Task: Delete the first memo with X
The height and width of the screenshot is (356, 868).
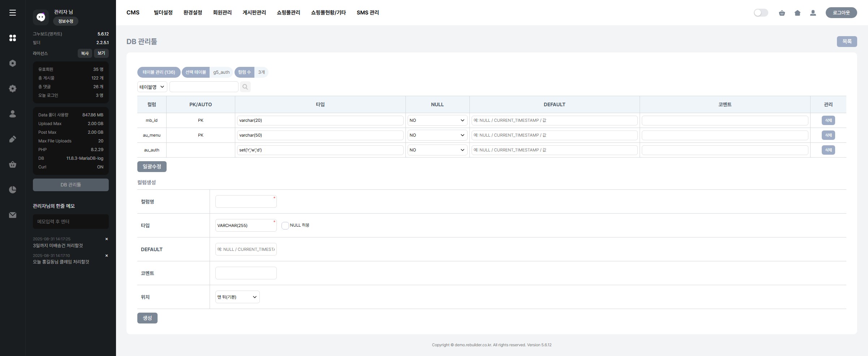Action: click(x=107, y=239)
